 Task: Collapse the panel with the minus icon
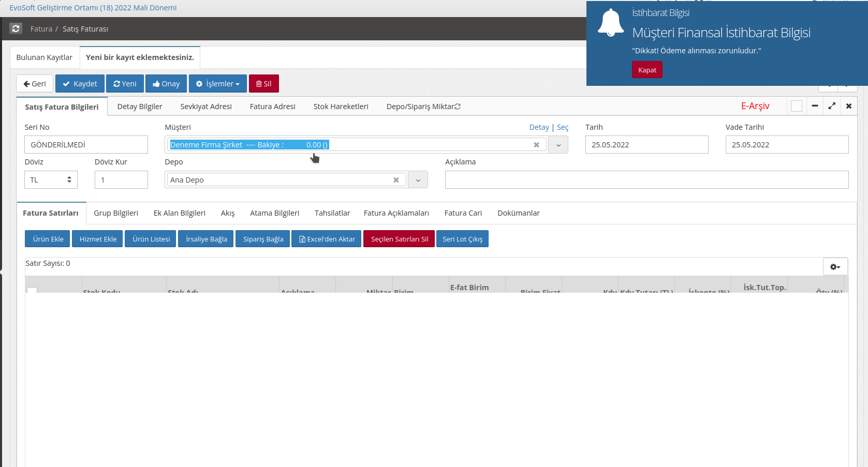(815, 106)
